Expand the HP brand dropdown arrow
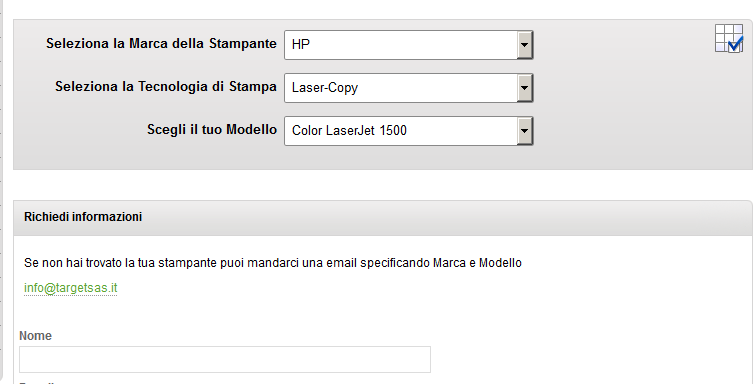This screenshot has height=384, width=754. click(x=525, y=45)
